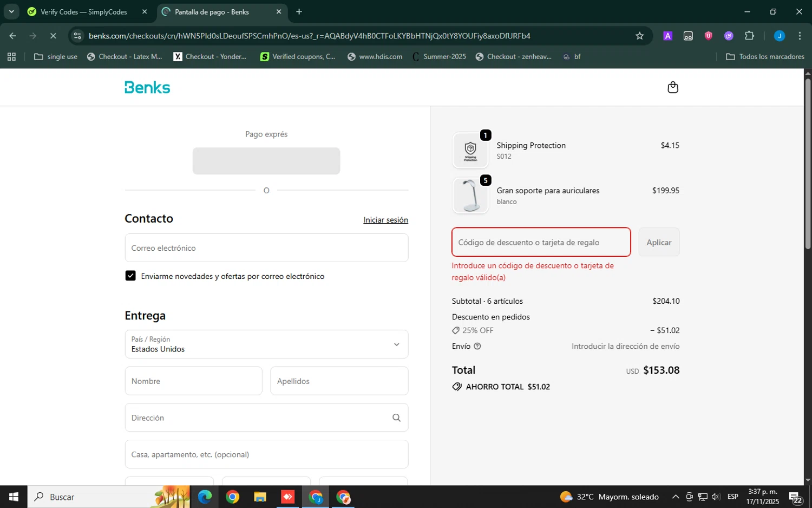Click the Iniciar sesión link
This screenshot has height=508, width=812.
tap(385, 220)
